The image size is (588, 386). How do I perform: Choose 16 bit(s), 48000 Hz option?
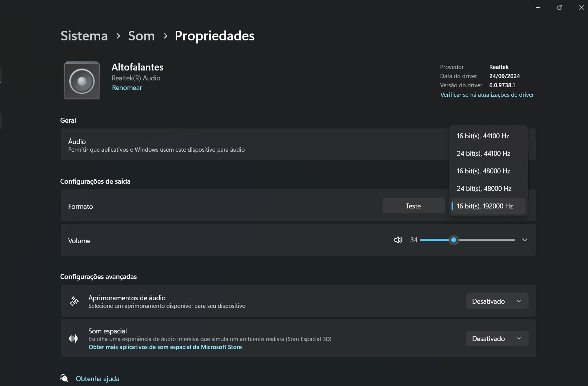click(488, 171)
